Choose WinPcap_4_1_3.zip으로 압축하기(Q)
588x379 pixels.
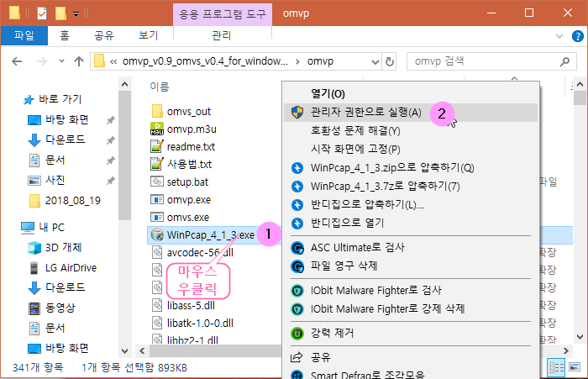(x=411, y=167)
